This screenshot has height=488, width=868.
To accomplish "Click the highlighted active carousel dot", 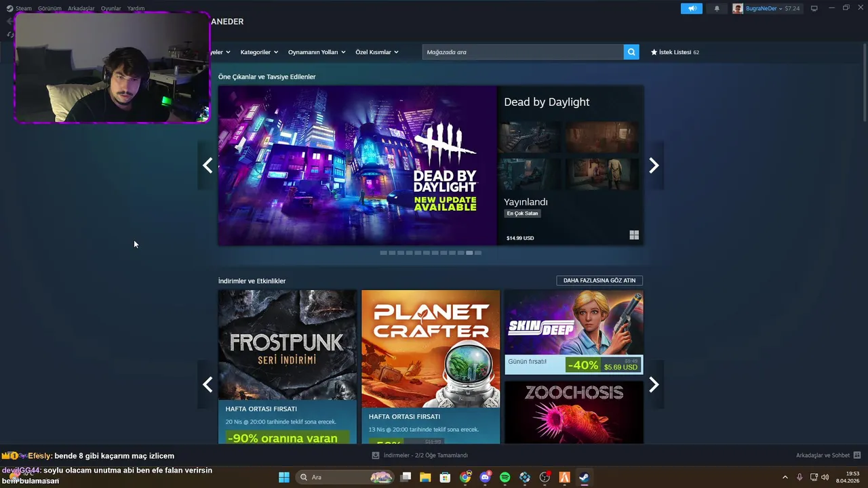I will point(469,253).
